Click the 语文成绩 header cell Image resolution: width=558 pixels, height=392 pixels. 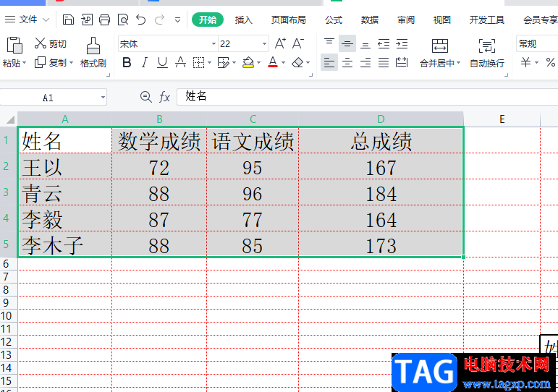(253, 140)
